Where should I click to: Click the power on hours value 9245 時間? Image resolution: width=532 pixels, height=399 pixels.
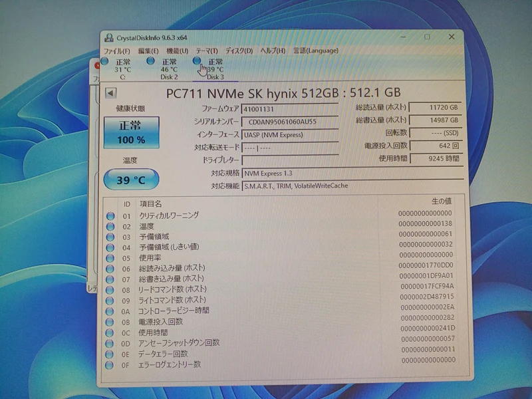(436, 158)
